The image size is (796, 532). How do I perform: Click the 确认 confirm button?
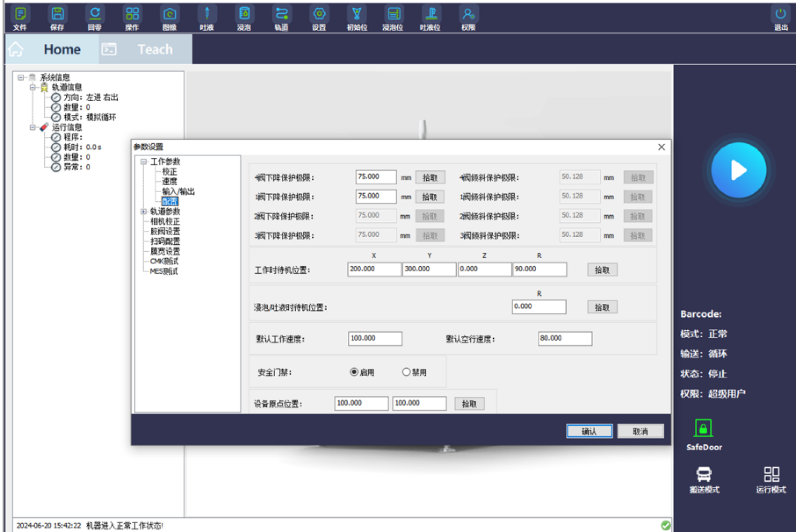pos(589,431)
